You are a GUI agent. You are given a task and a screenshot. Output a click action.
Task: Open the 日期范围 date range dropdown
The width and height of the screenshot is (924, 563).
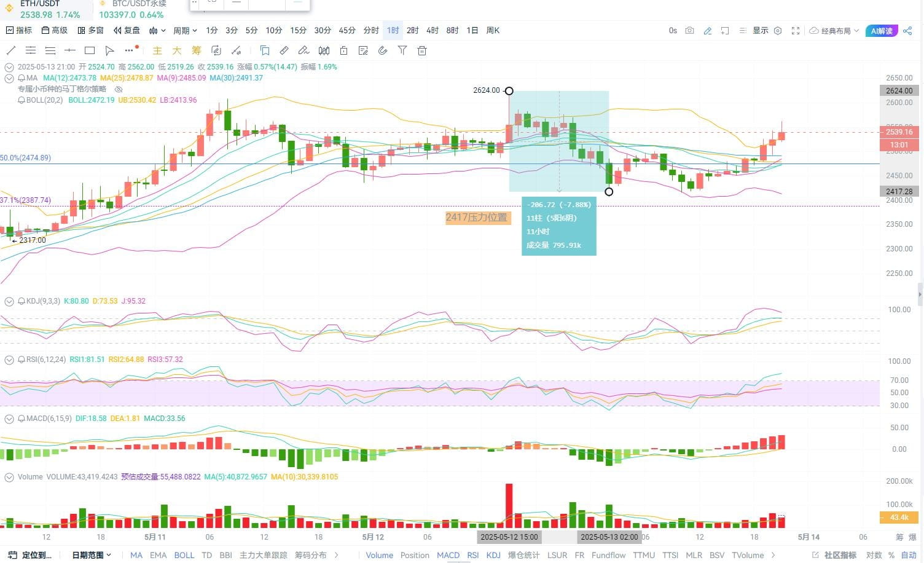[92, 555]
